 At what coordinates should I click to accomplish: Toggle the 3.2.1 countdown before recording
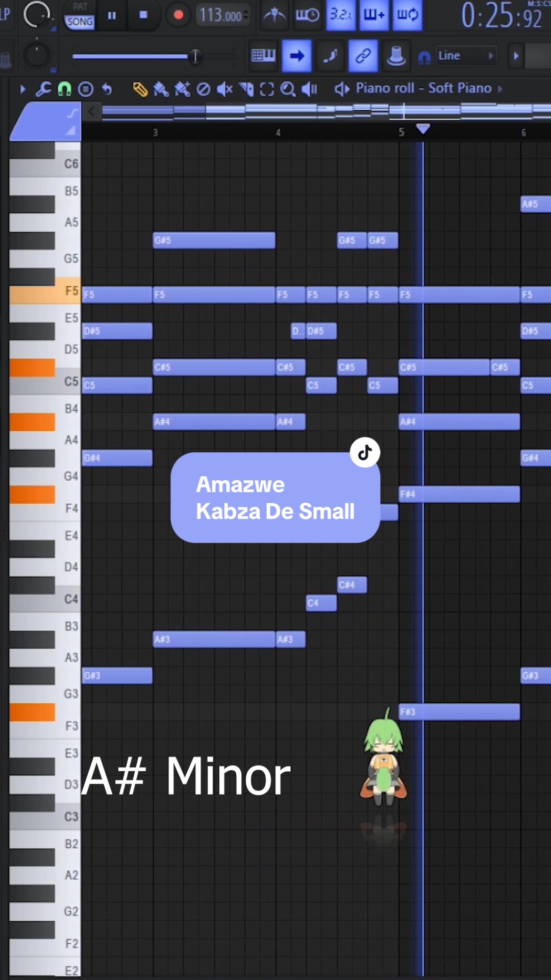(341, 15)
